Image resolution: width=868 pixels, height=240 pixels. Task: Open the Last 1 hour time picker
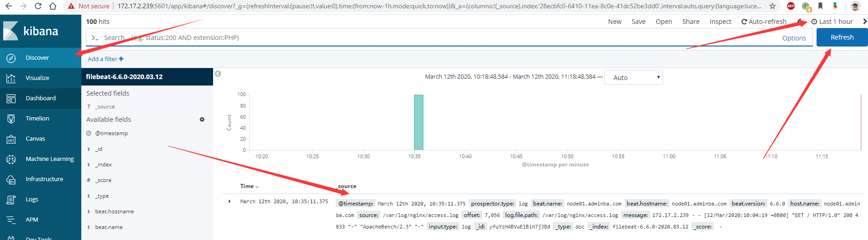click(x=832, y=22)
